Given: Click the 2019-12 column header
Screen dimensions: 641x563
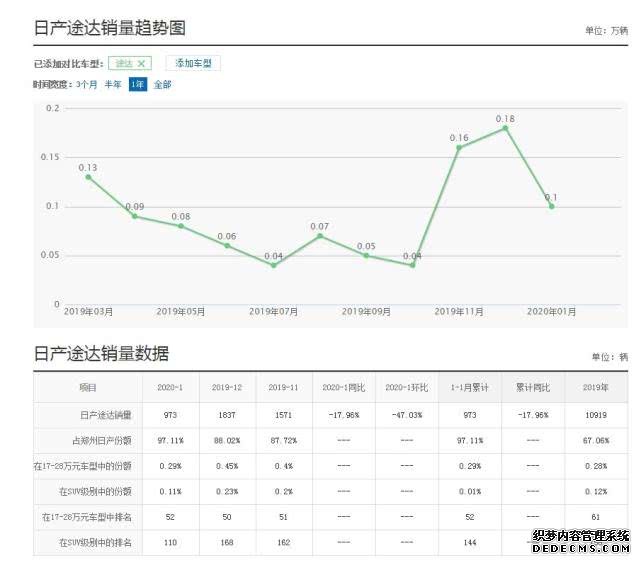Looking at the screenshot, I should coord(227,387).
